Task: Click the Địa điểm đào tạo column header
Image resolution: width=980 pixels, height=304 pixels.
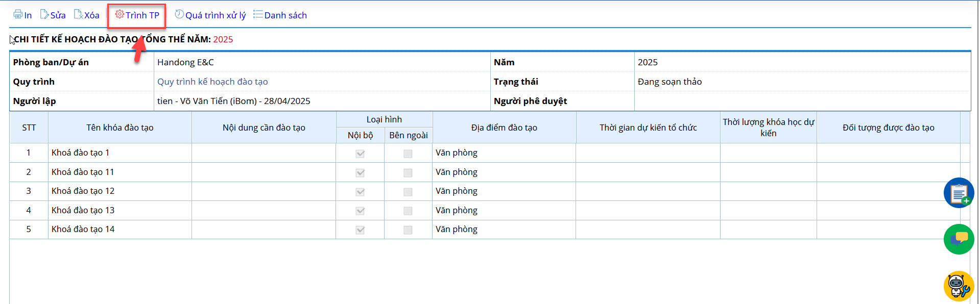Action: click(x=504, y=128)
